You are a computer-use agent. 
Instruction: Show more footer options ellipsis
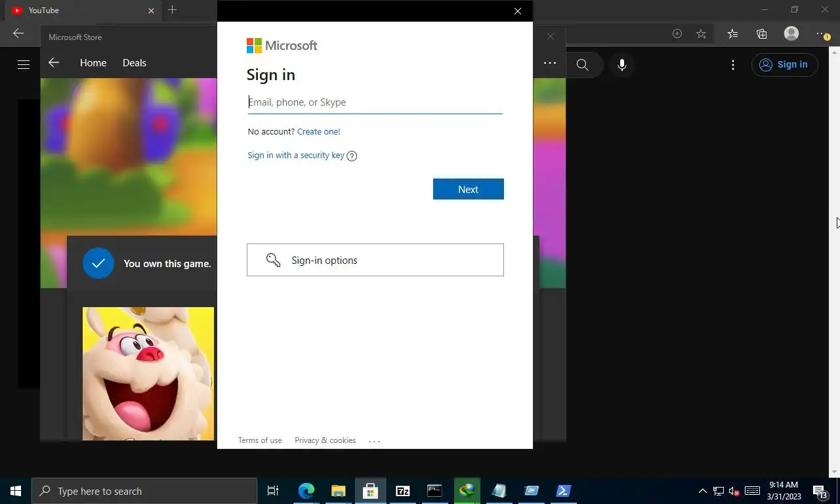374,441
